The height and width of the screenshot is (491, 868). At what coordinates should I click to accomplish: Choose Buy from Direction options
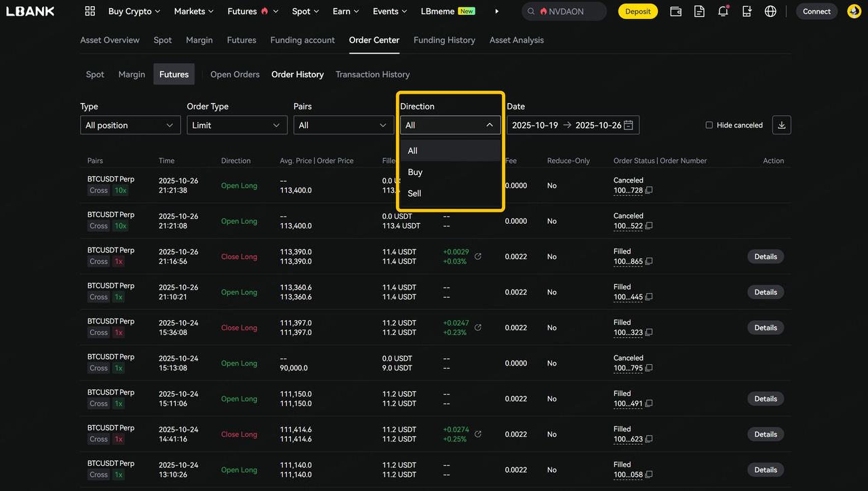pyautogui.click(x=415, y=172)
